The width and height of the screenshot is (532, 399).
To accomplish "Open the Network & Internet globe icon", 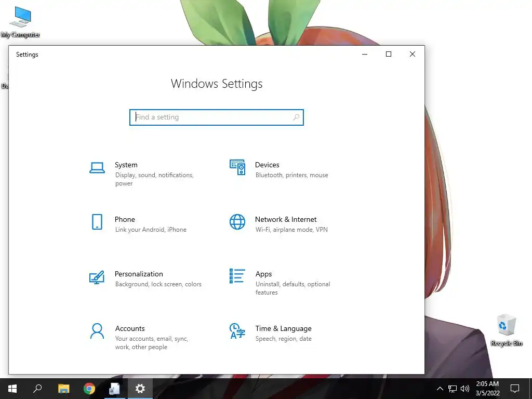I will click(237, 222).
